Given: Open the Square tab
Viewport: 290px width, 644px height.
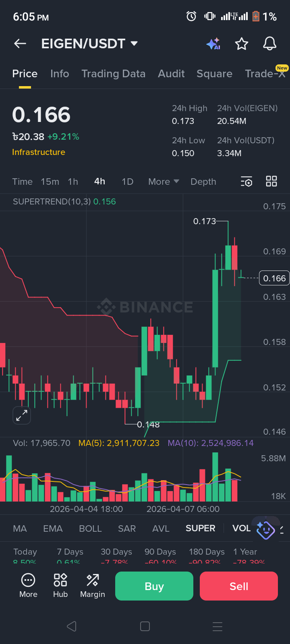Looking at the screenshot, I should pyautogui.click(x=214, y=74).
